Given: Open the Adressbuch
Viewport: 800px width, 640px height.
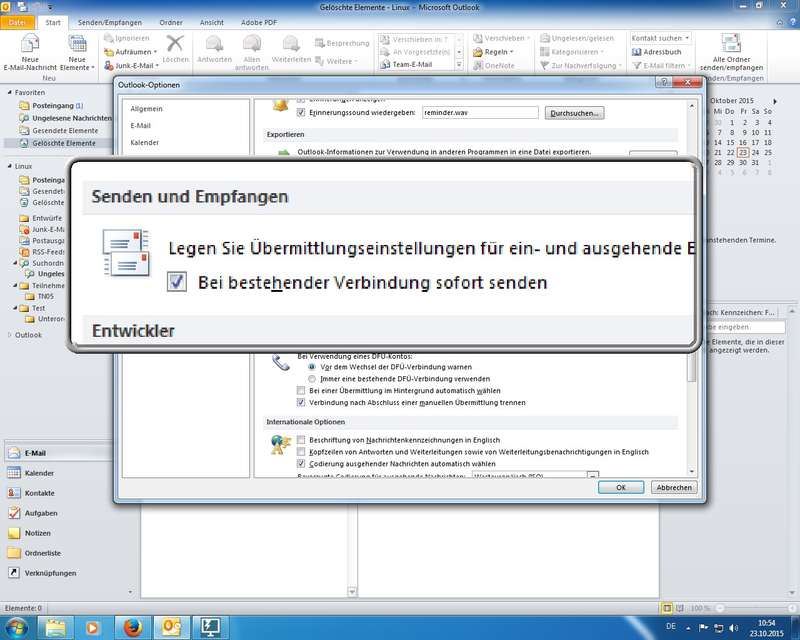Looking at the screenshot, I should [x=656, y=52].
